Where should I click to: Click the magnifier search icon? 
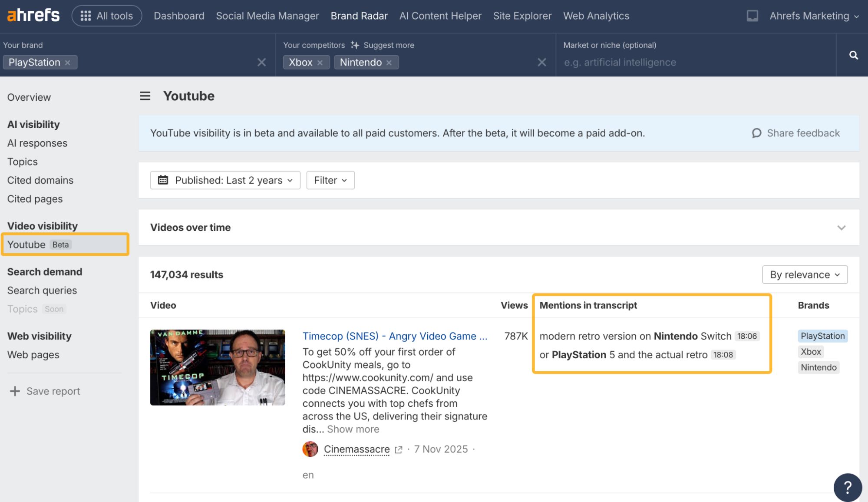853,55
